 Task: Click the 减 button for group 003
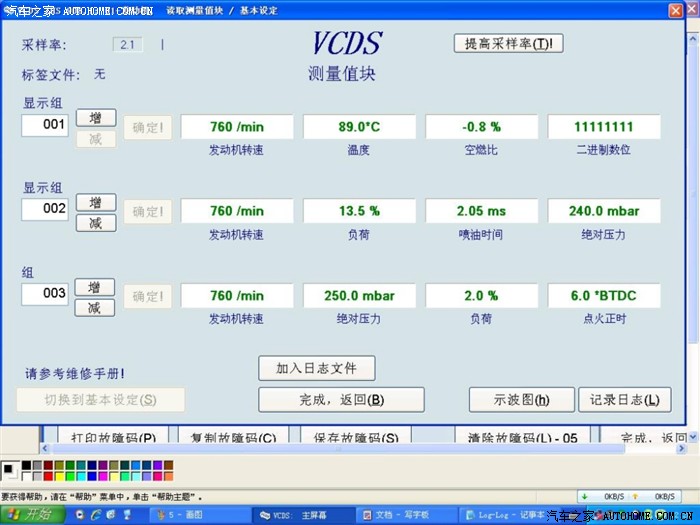click(x=94, y=308)
